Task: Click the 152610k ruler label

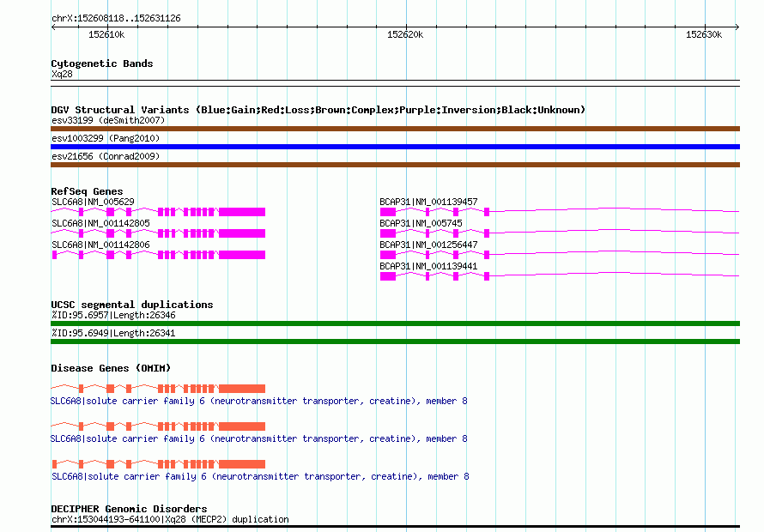Action: [106, 34]
